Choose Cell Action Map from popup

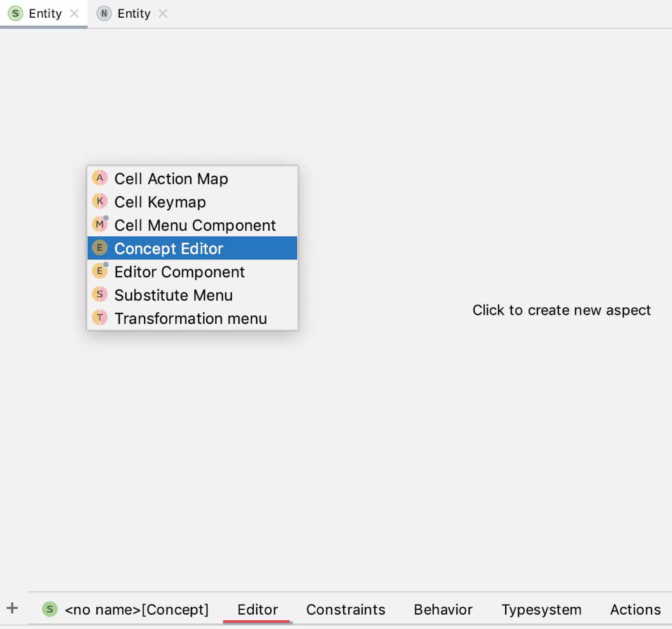171,179
